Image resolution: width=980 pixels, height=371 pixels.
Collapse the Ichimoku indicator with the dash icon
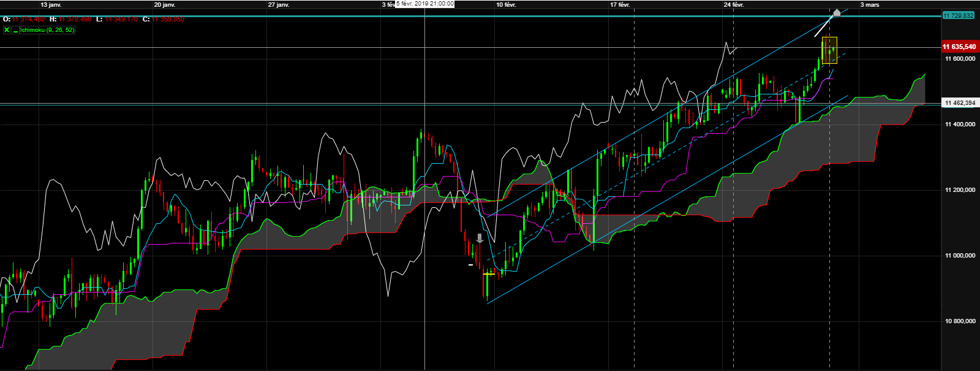pyautogui.click(x=15, y=29)
